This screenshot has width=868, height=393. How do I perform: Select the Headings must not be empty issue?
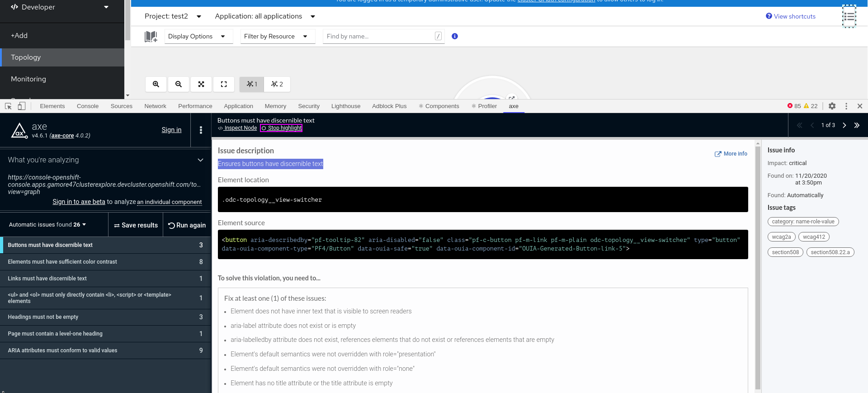105,317
